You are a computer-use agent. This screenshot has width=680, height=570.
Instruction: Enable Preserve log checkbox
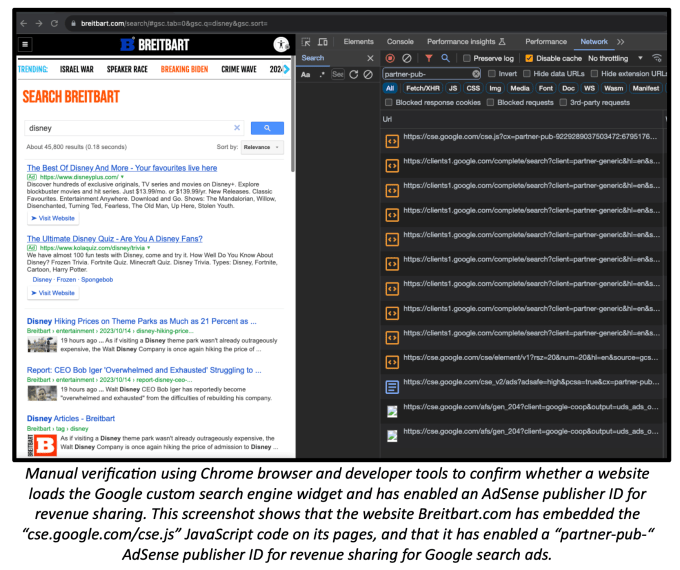pyautogui.click(x=467, y=58)
